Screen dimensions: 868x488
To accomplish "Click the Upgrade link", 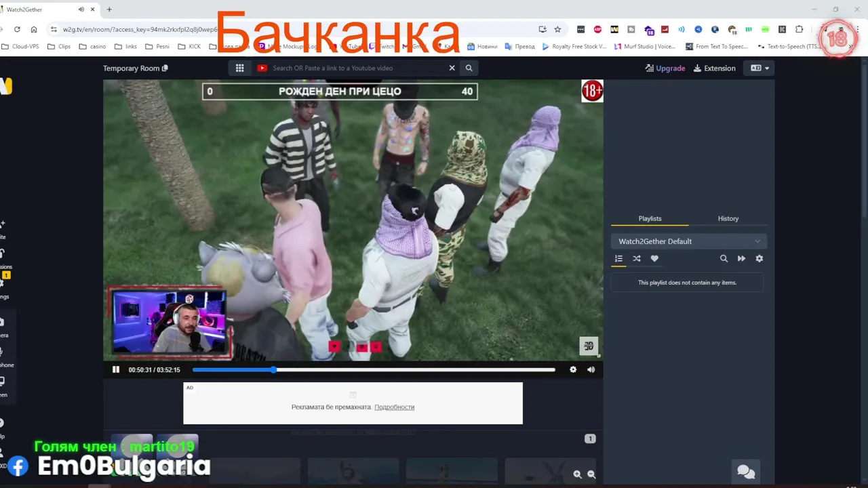I will point(665,68).
